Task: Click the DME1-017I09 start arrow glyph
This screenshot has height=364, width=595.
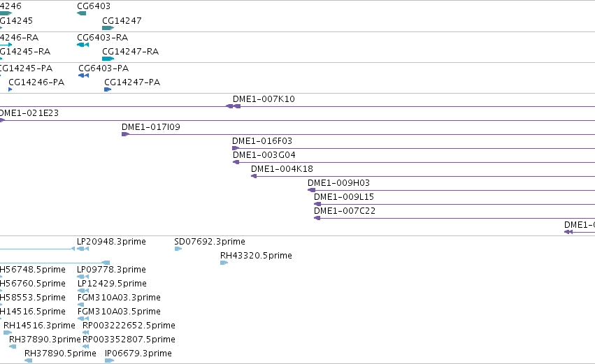Action: 126,134
